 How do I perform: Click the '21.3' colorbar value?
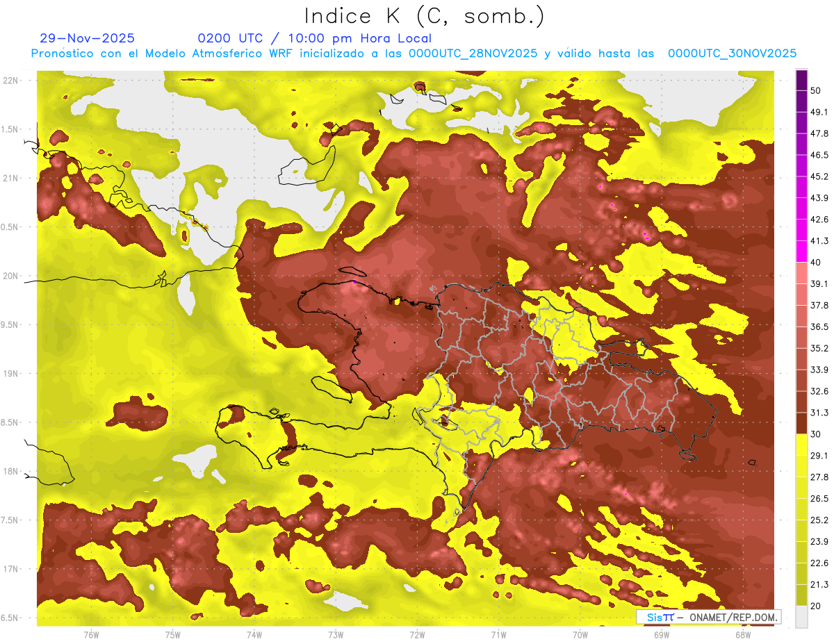tap(819, 585)
